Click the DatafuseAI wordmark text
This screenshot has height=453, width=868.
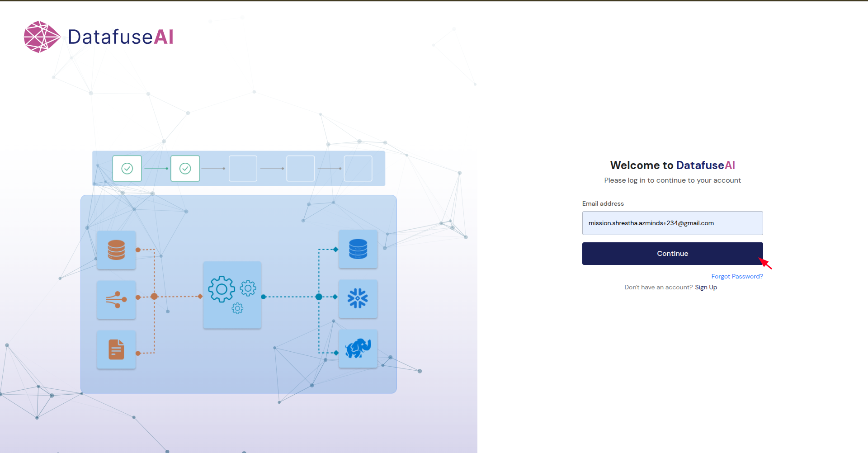click(x=120, y=37)
